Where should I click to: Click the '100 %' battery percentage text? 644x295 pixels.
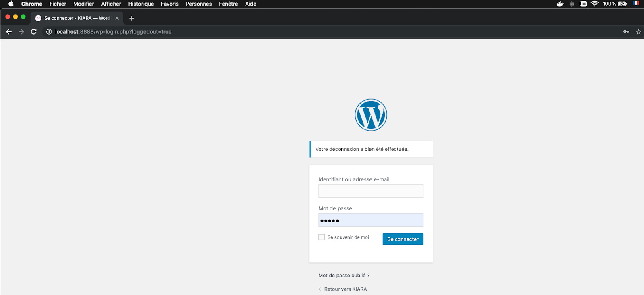(609, 4)
